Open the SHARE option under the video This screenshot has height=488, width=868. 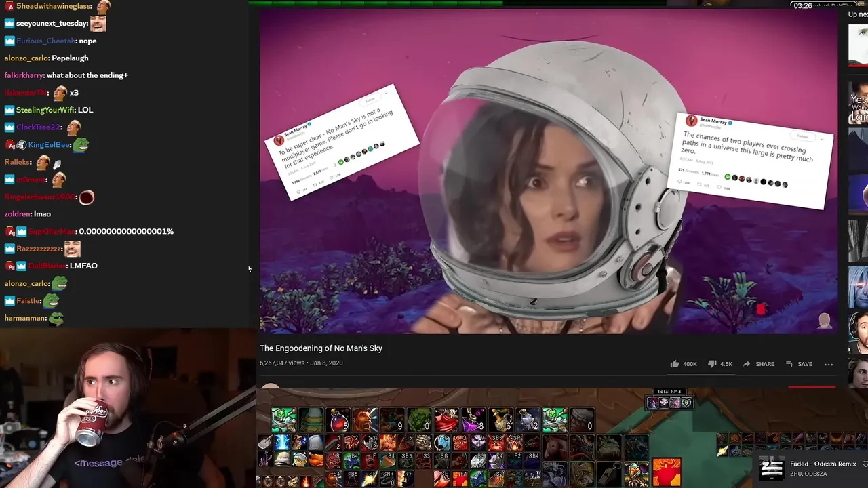click(x=758, y=364)
